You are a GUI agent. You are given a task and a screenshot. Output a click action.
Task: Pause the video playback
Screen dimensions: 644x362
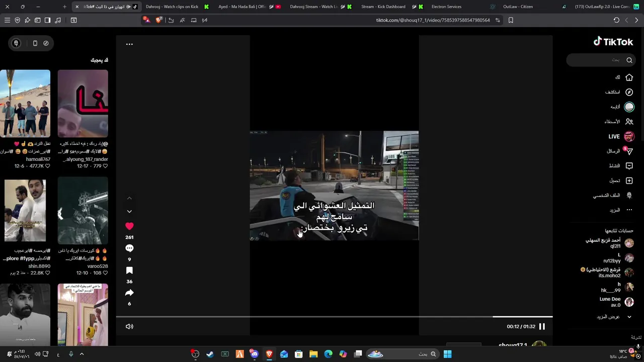pyautogui.click(x=542, y=326)
